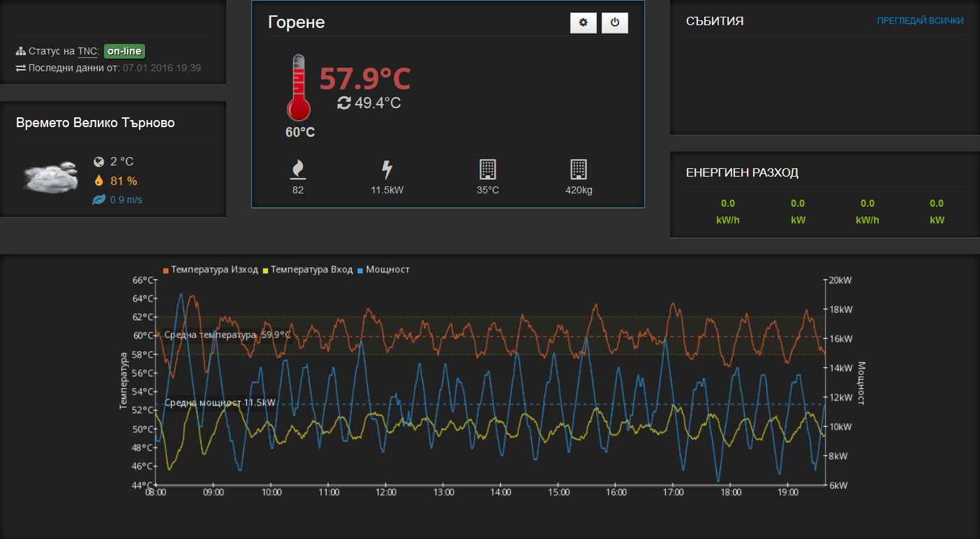This screenshot has width=980, height=539.
Task: Click the refresh icon beside 49.4°C
Action: click(x=343, y=103)
